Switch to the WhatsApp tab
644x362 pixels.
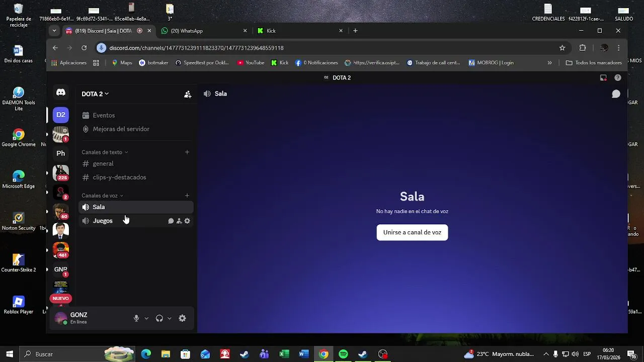click(x=204, y=31)
